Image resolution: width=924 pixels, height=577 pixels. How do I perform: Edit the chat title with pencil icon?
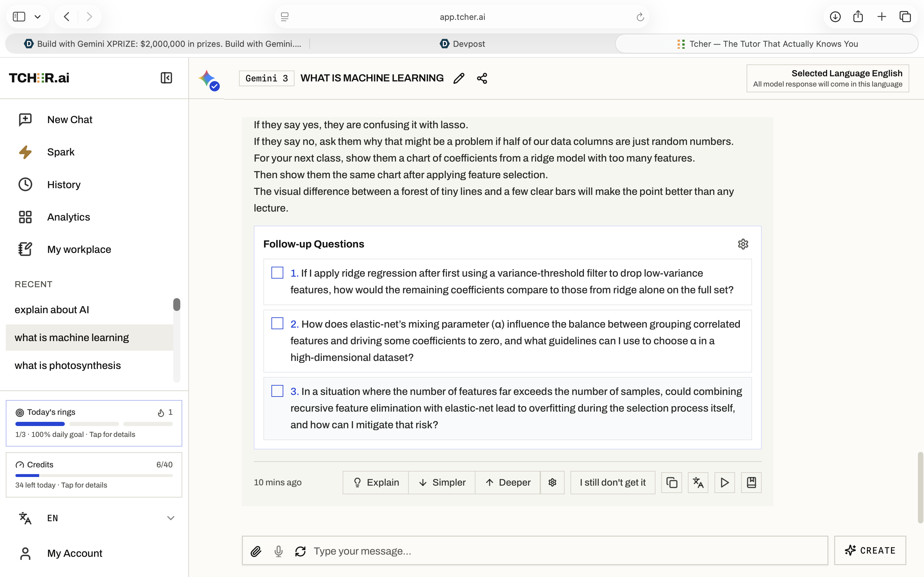[458, 78]
